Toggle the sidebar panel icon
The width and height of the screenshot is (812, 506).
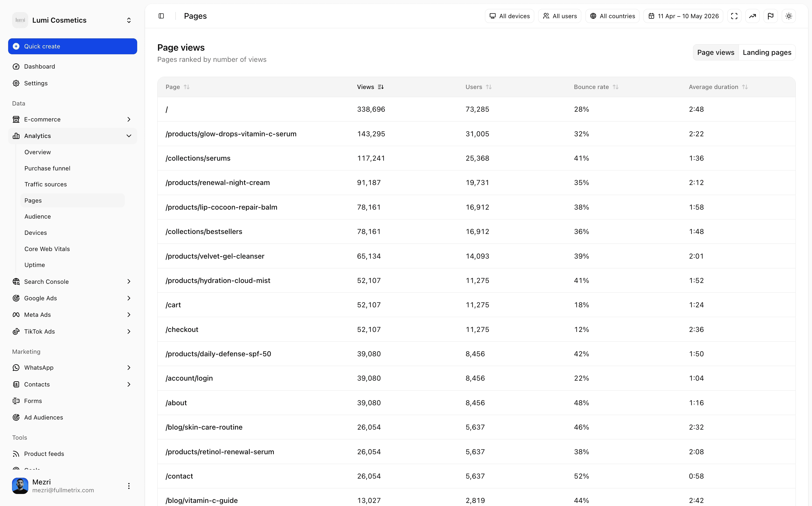tap(161, 16)
